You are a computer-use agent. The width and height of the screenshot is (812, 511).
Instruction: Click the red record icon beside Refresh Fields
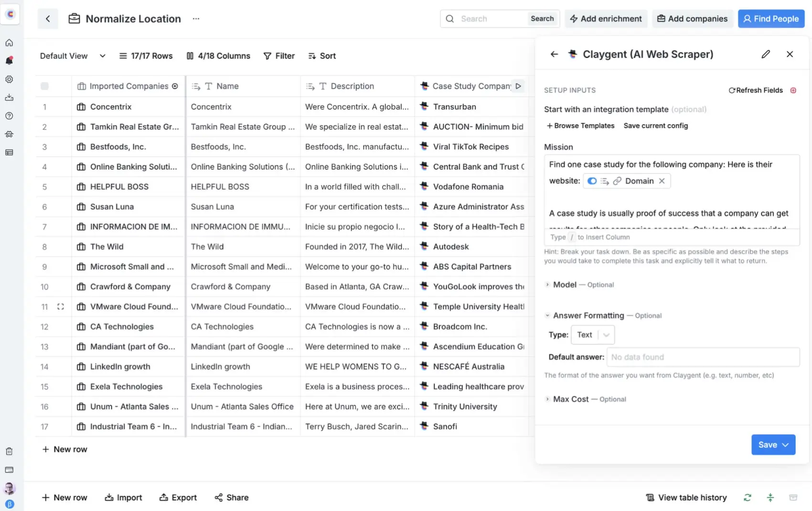click(x=793, y=90)
